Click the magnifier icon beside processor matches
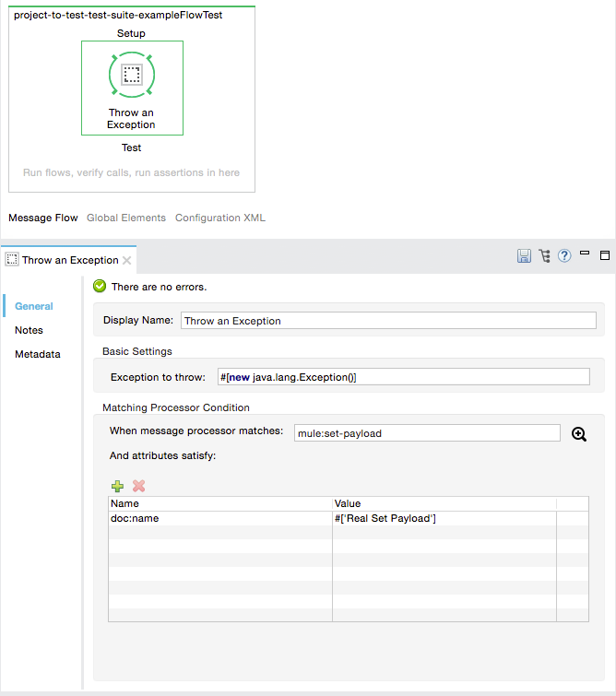616x696 pixels. point(579,434)
